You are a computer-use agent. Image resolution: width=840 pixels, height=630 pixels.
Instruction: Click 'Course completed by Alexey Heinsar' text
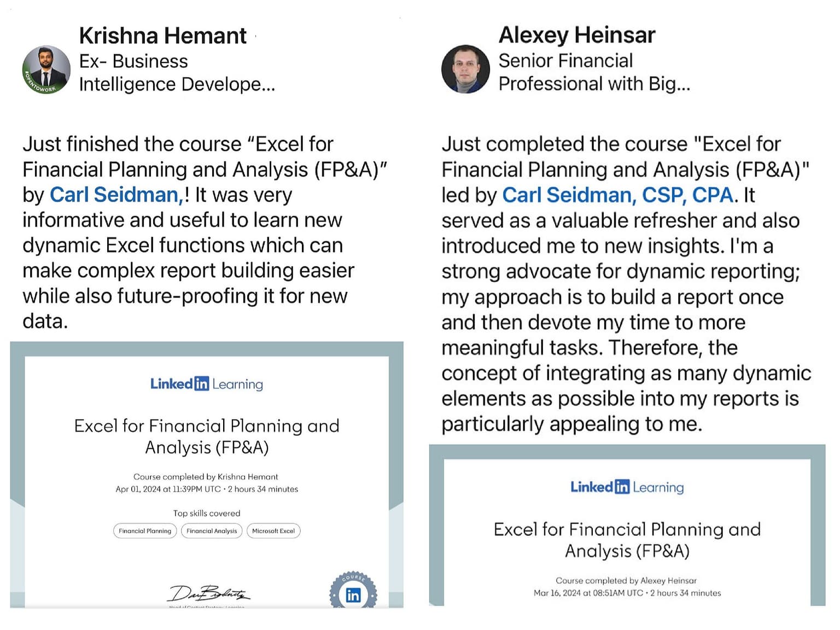626,580
